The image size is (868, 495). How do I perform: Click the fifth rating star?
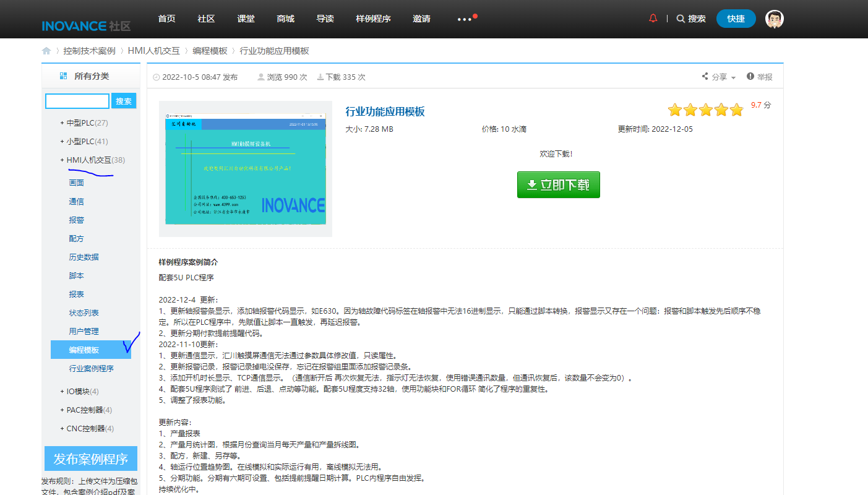point(736,110)
